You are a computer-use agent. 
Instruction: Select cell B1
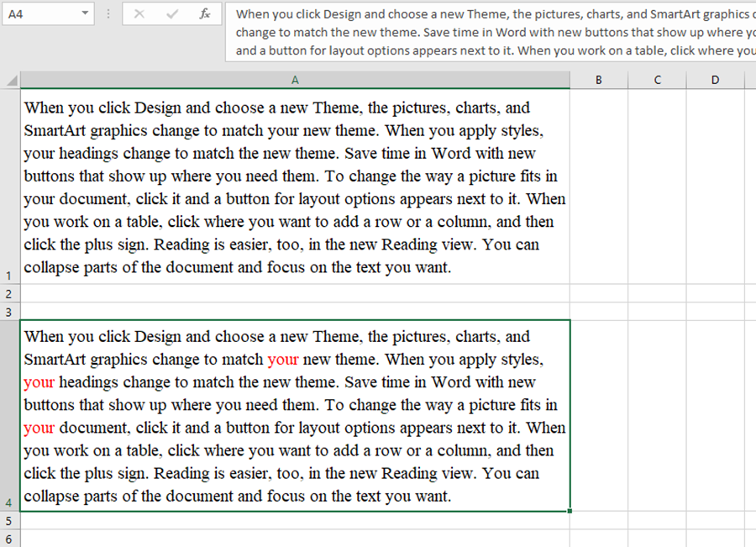(599, 187)
